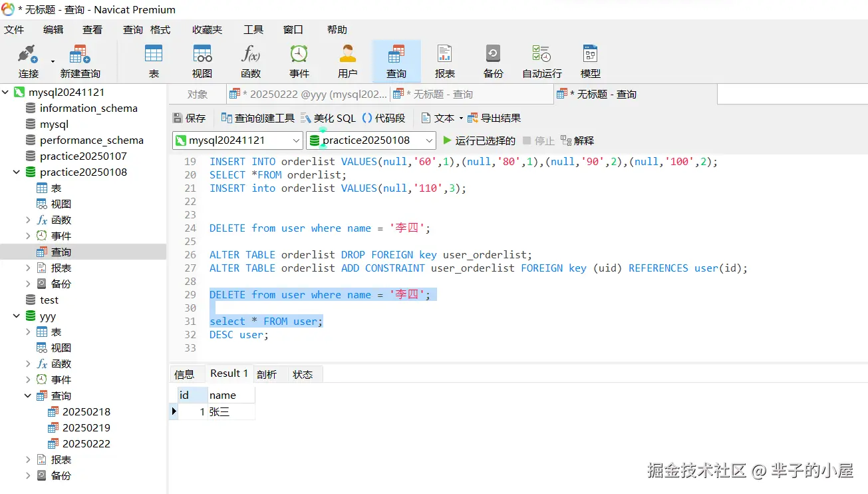Open the 工具 (Tools) menu
The height and width of the screenshot is (494, 868).
pyautogui.click(x=253, y=29)
